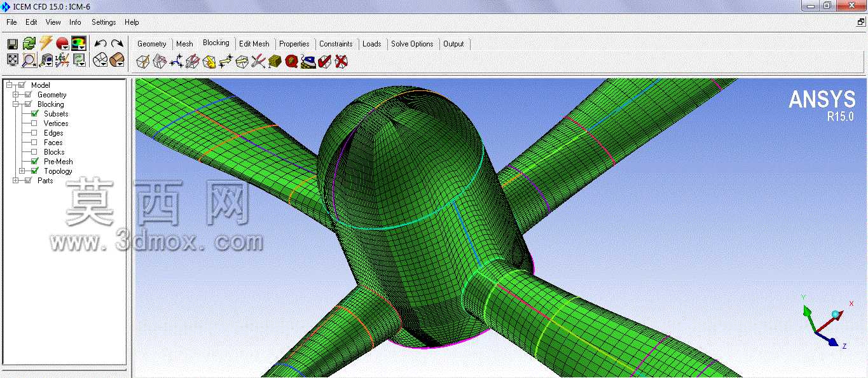Select the Block Checks checkmark tool
Viewport: 868px width, 378px height.
[x=325, y=62]
